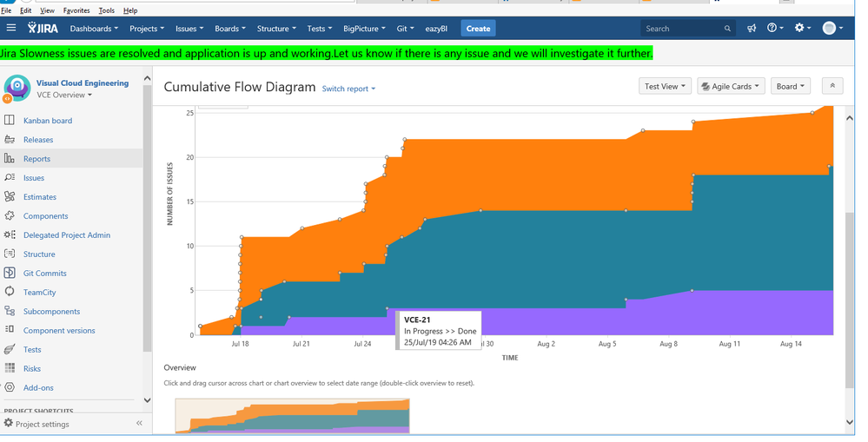The height and width of the screenshot is (442, 868).
Task: Open the Help menu
Action: 130,10
